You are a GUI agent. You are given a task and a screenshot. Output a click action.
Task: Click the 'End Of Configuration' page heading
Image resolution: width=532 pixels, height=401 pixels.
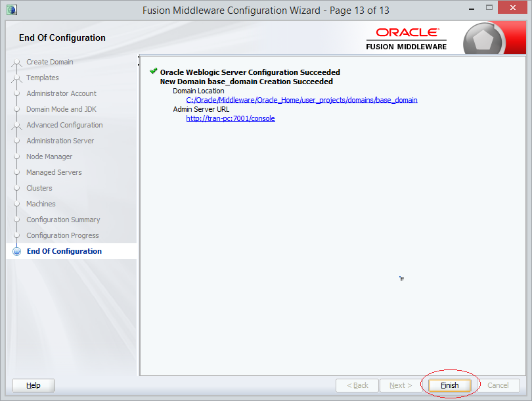62,37
